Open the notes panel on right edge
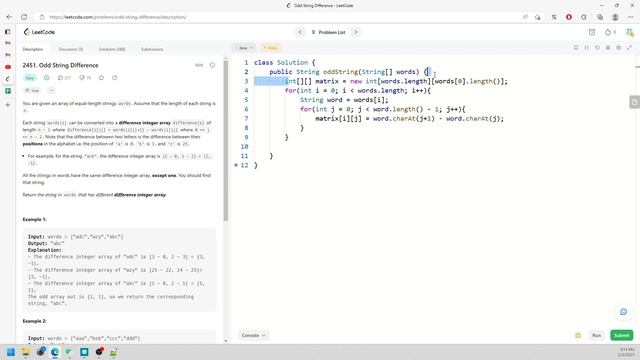This screenshot has height=360, width=640. pos(634,102)
